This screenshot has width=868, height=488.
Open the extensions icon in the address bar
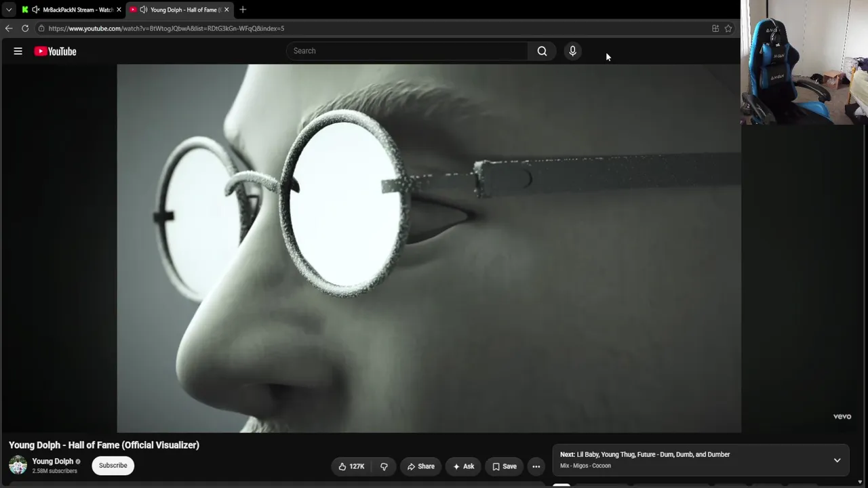[x=715, y=28]
